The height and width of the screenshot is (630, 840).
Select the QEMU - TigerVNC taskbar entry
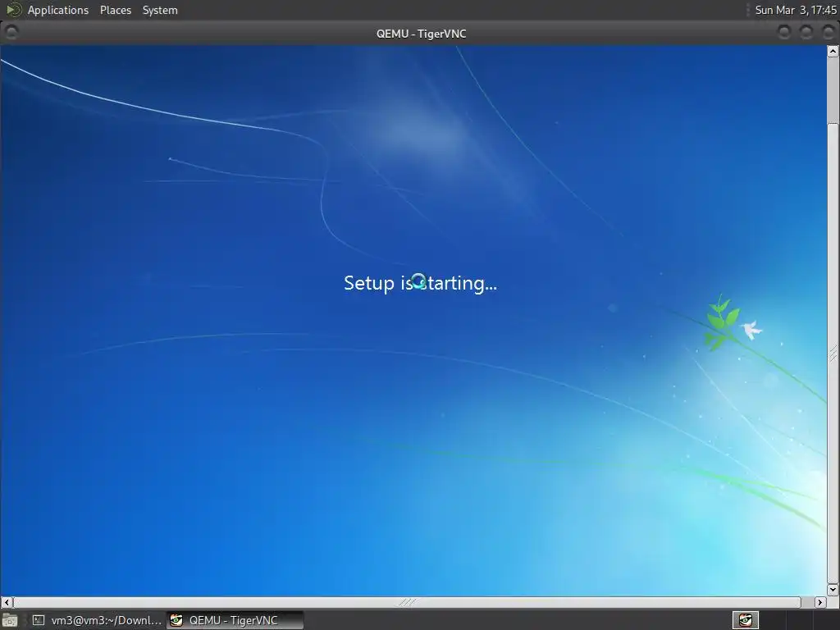tap(235, 620)
